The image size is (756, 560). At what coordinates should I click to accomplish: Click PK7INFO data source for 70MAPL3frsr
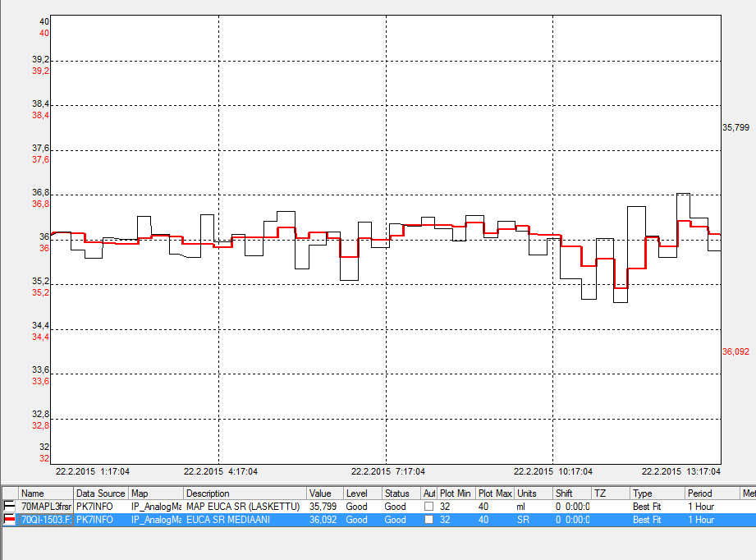point(94,507)
